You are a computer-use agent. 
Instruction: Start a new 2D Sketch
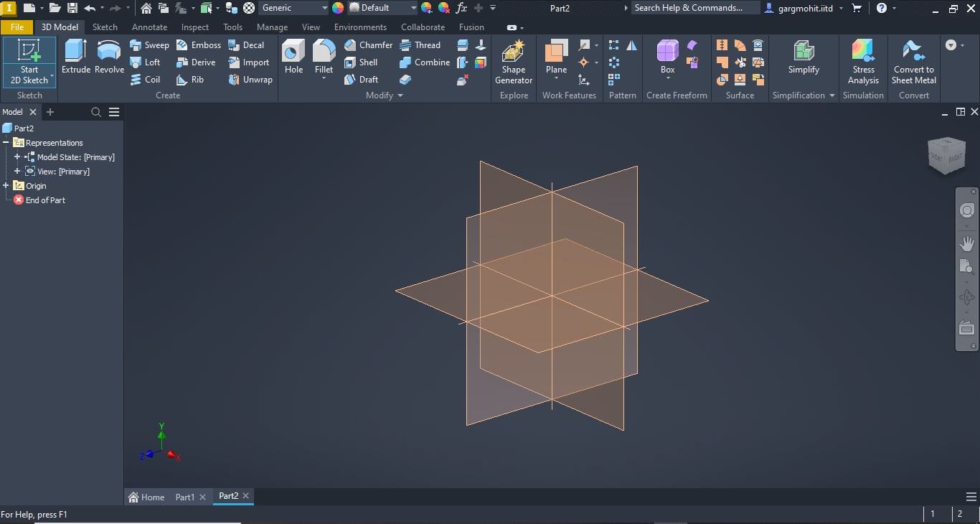pyautogui.click(x=29, y=62)
